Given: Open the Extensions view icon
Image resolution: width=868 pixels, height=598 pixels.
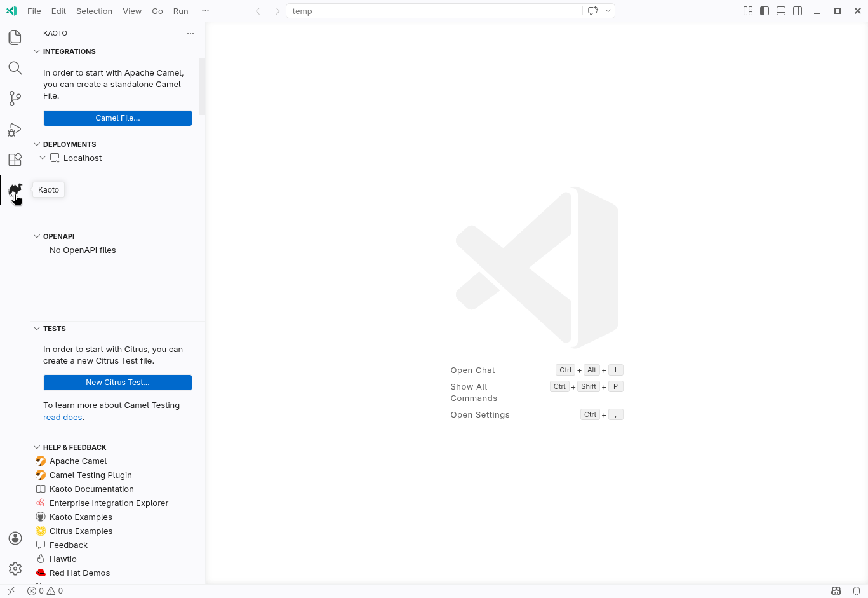Looking at the screenshot, I should pos(15,160).
